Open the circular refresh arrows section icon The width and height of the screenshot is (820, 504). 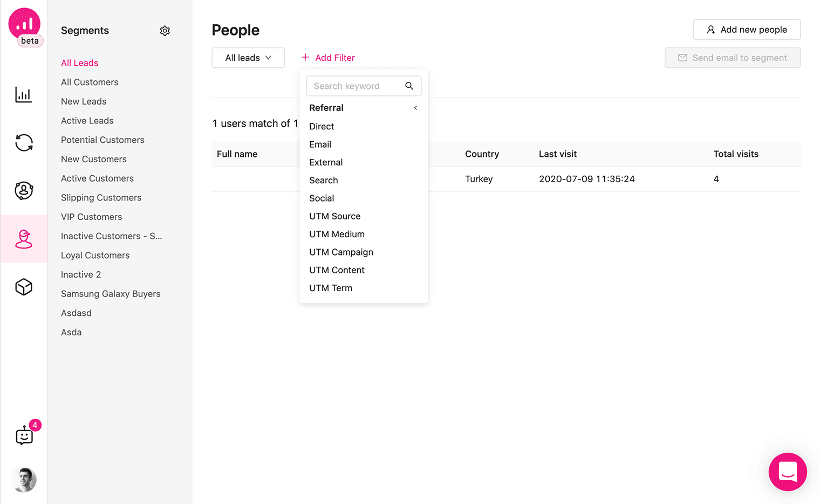24,143
